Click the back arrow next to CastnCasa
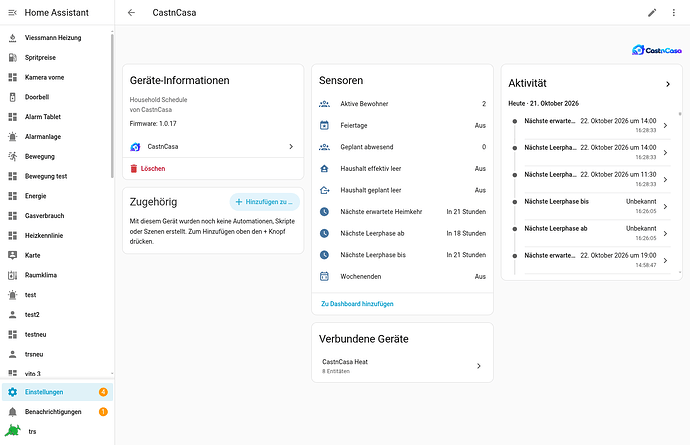Image resolution: width=690 pixels, height=445 pixels. (131, 13)
